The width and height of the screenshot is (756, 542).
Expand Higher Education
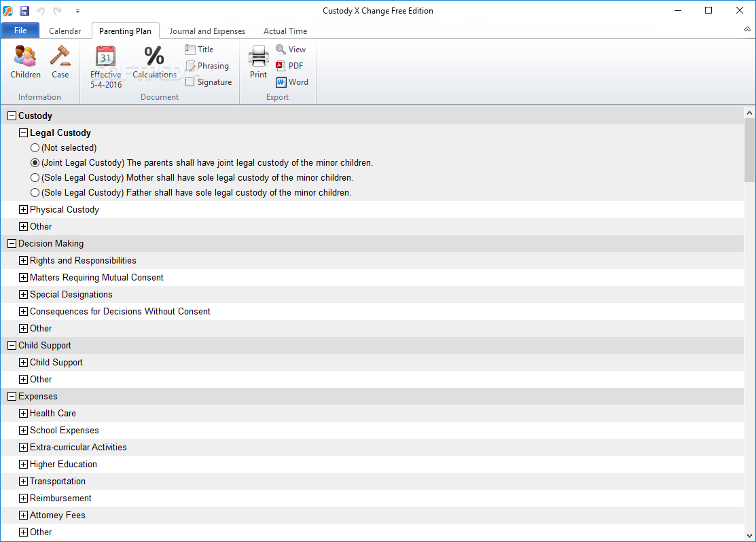coord(23,464)
